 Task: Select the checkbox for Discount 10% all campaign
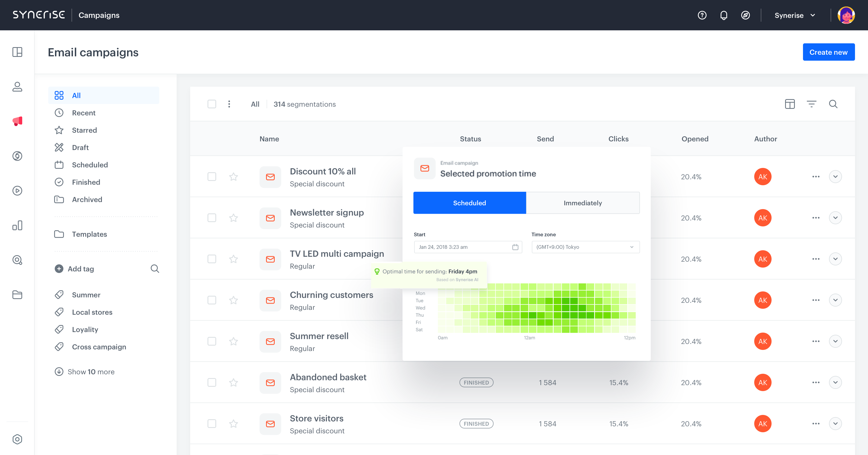[x=212, y=177]
